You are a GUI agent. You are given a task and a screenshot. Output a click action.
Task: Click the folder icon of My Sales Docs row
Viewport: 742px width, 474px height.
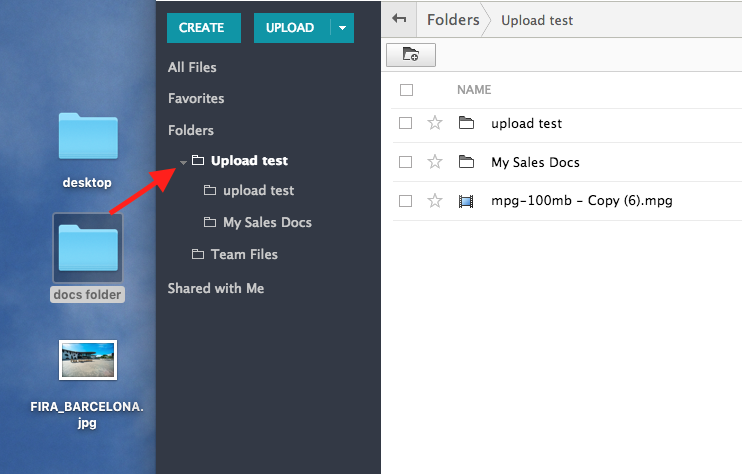click(x=466, y=162)
